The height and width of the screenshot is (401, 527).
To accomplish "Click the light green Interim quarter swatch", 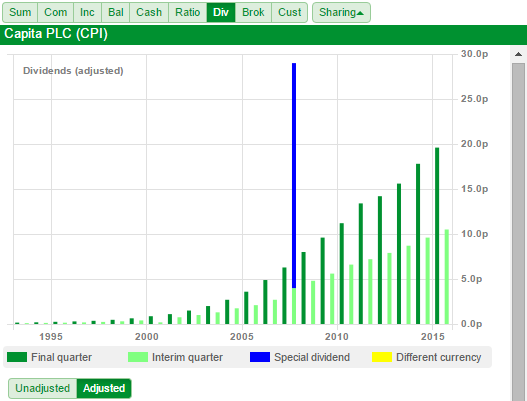I will [x=138, y=357].
